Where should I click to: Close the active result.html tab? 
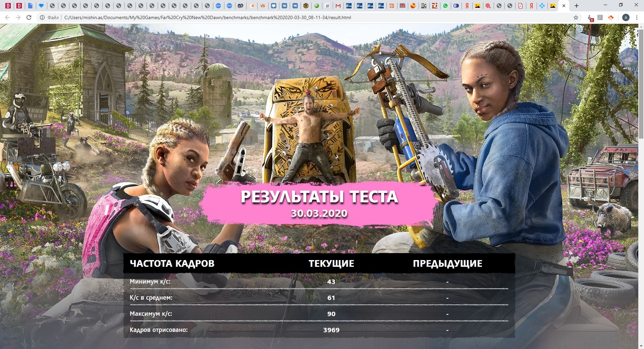564,6
